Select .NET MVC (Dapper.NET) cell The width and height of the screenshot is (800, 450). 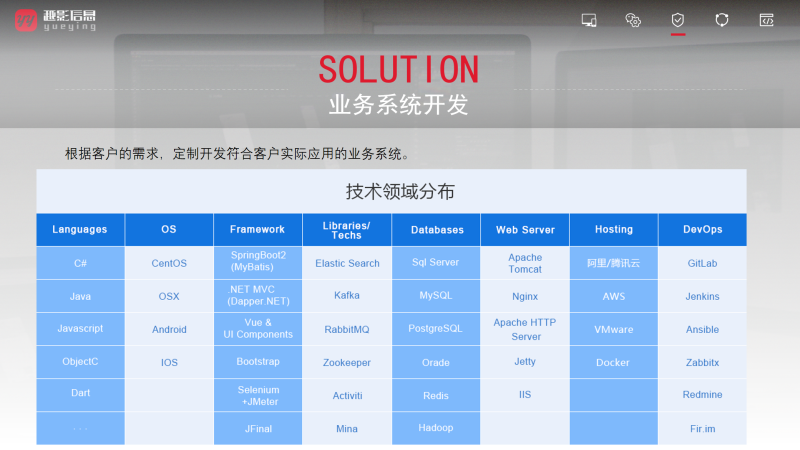(258, 296)
